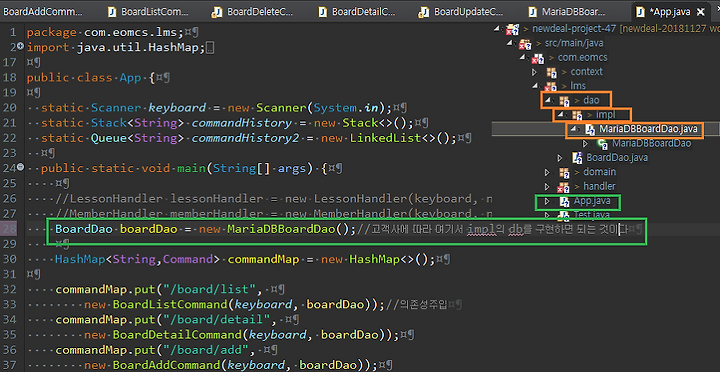
Task: Click the Java file icon on BoardUpdateC... tab
Action: pos(424,12)
